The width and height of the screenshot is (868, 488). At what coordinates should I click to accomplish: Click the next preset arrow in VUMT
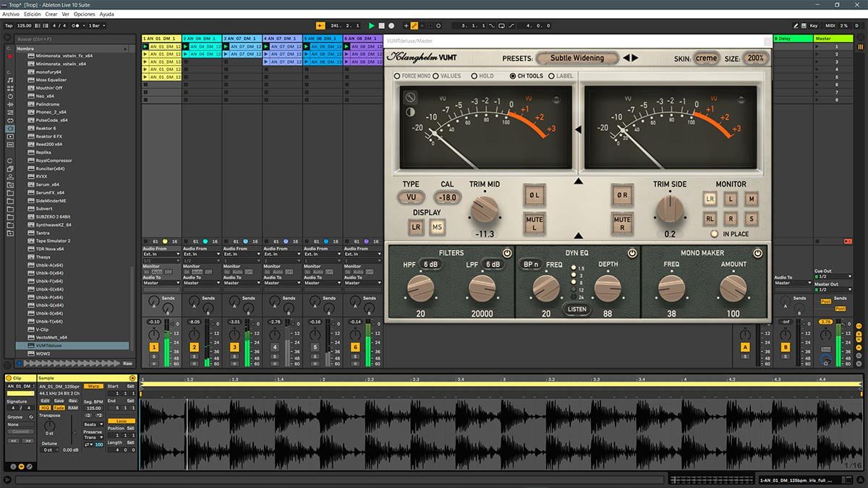[x=635, y=58]
